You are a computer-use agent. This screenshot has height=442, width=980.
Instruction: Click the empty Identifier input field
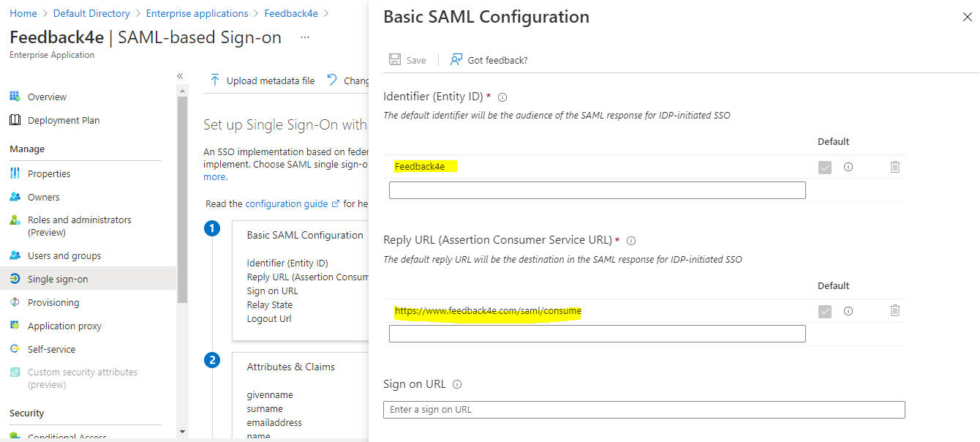(597, 190)
